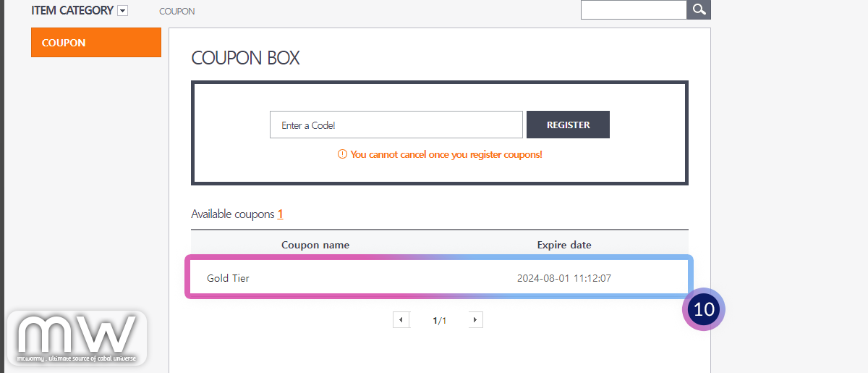Focus the Enter a Code field
This screenshot has width=868, height=373.
(396, 125)
